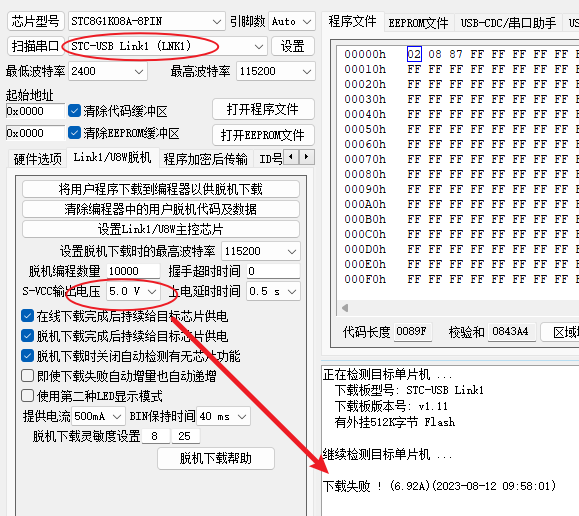Click the sensitivity field showing 25
Screen dimensions: 579x516
tap(185, 436)
